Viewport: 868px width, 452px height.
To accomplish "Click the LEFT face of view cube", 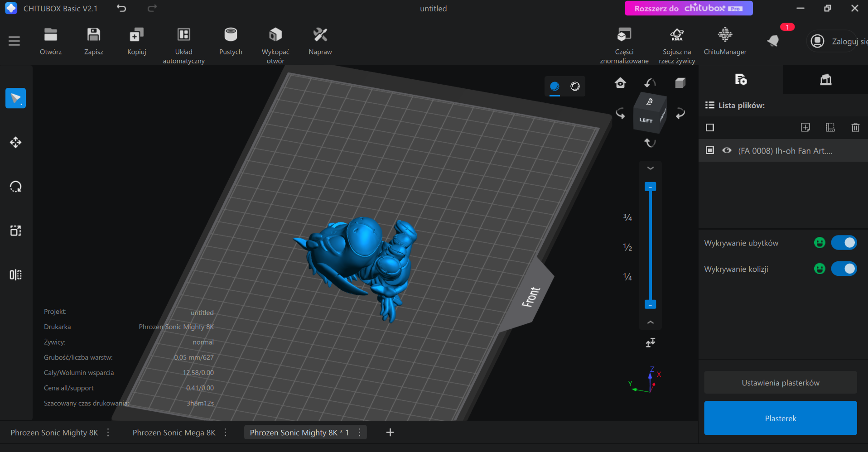I will pyautogui.click(x=646, y=120).
